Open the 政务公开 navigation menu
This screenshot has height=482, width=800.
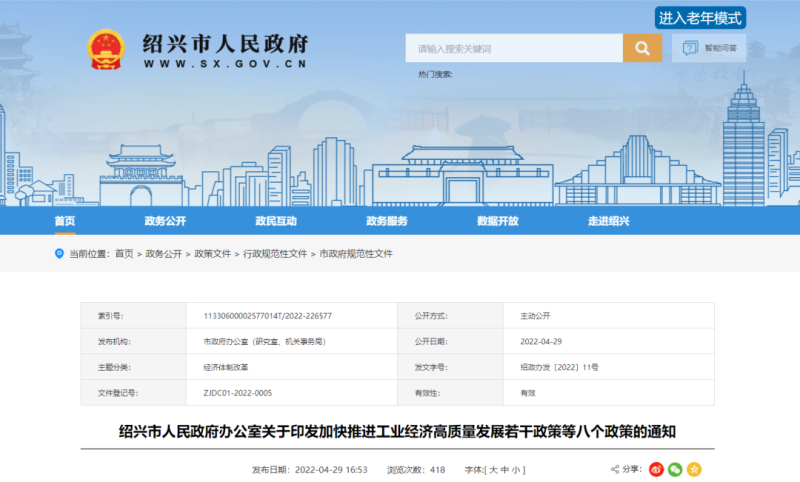165,221
